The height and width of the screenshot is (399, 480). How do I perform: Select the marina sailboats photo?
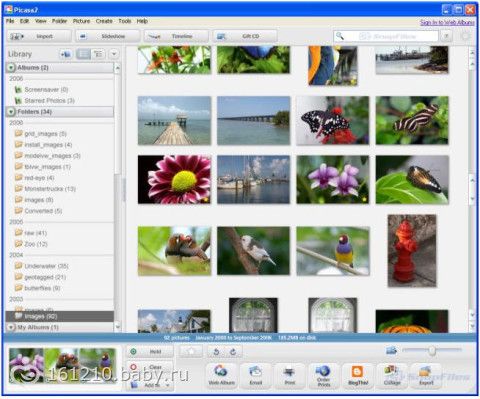[x=253, y=179]
